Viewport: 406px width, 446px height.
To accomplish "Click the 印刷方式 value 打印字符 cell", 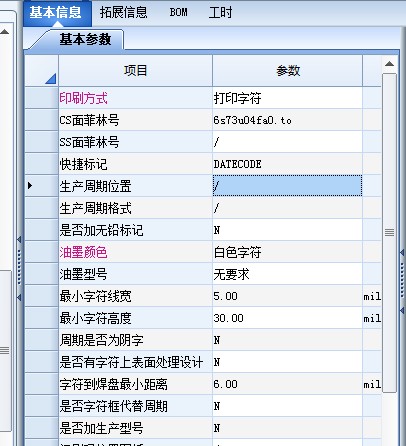I will pos(287,98).
